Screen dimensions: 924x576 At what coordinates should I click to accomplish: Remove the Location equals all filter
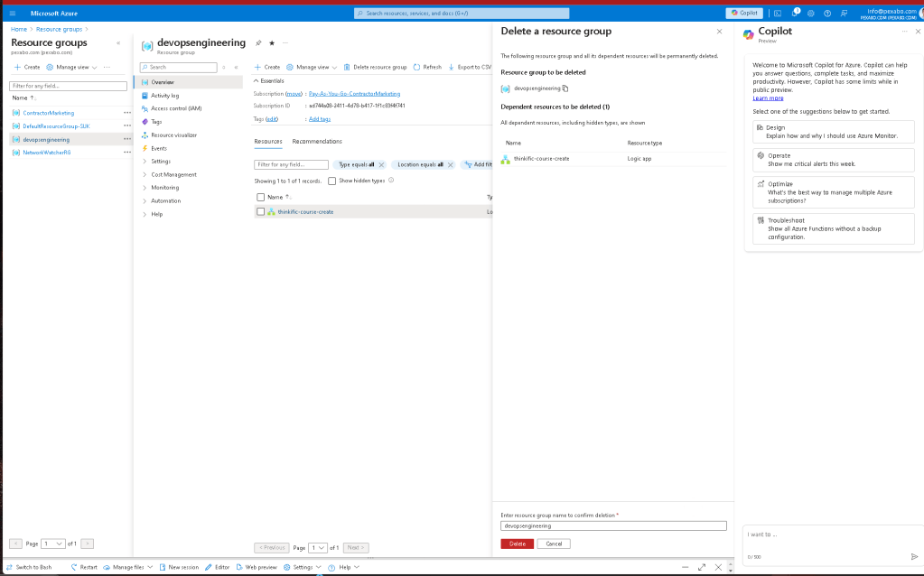point(450,165)
